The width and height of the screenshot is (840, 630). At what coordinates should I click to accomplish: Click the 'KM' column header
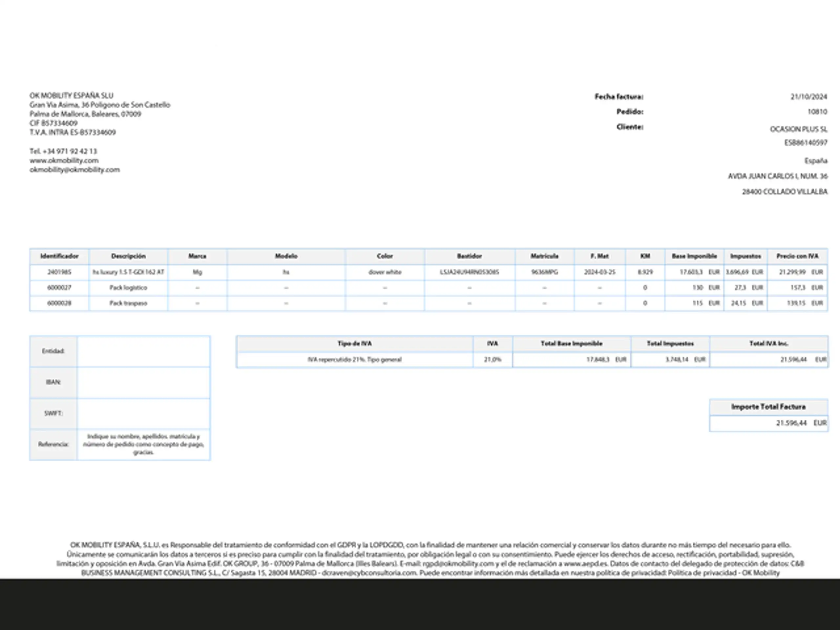click(x=645, y=256)
